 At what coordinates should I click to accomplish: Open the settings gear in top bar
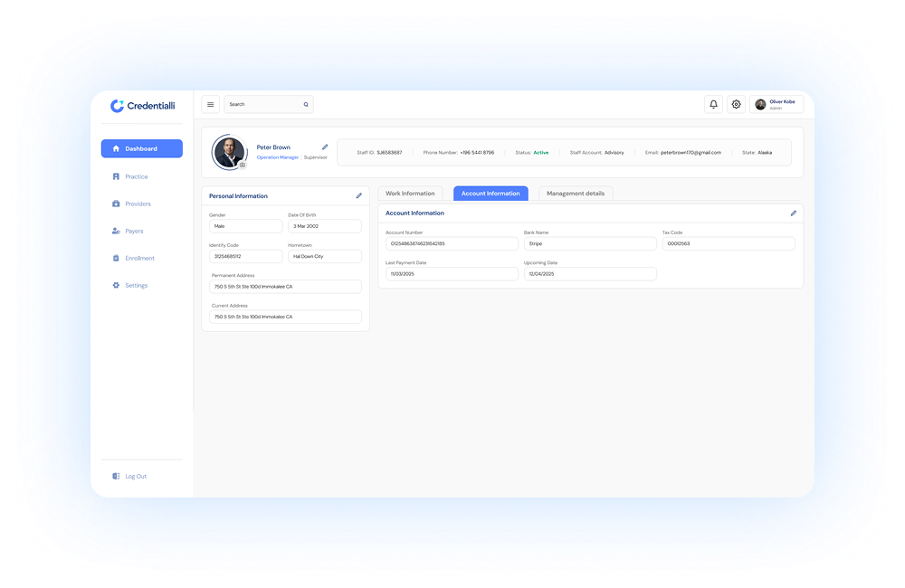point(736,104)
